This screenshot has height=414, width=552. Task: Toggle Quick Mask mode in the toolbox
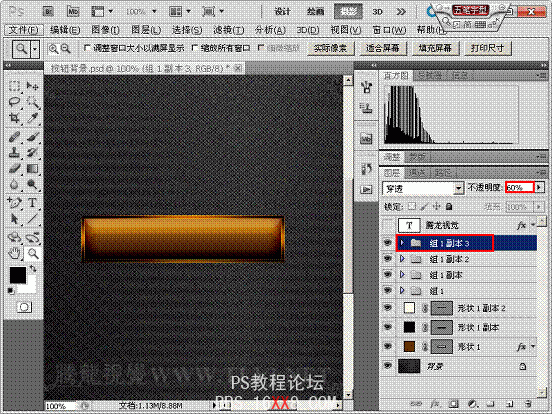24,307
